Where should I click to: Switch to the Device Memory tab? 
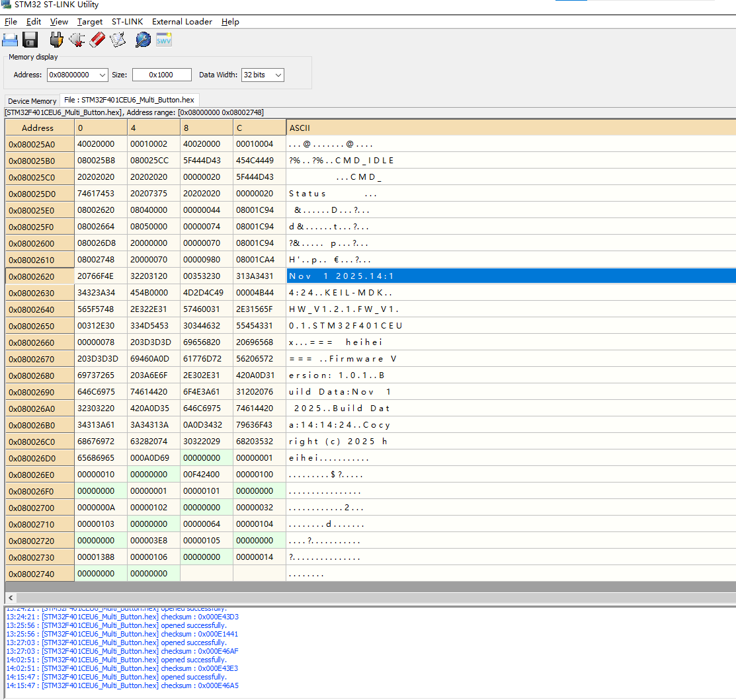click(32, 101)
